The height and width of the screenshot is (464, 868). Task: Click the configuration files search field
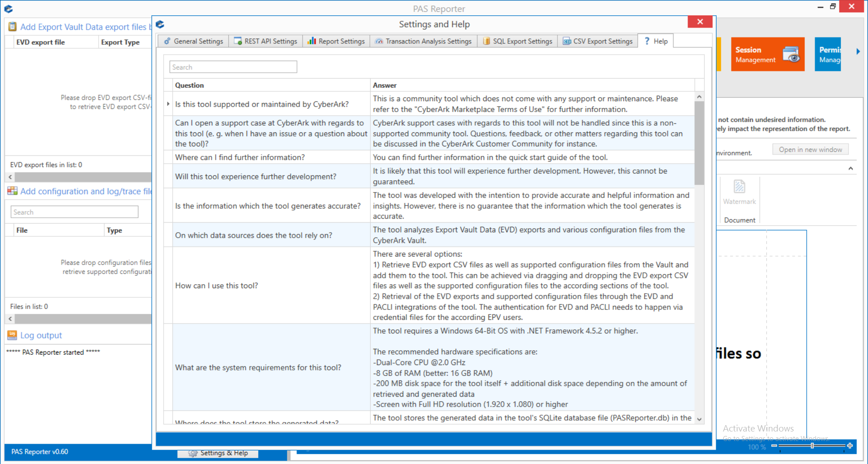click(75, 212)
